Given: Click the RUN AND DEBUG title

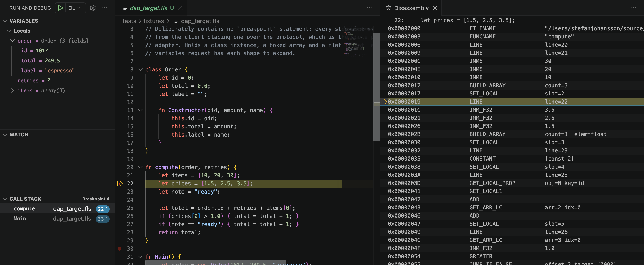Looking at the screenshot, I should pyautogui.click(x=30, y=8).
